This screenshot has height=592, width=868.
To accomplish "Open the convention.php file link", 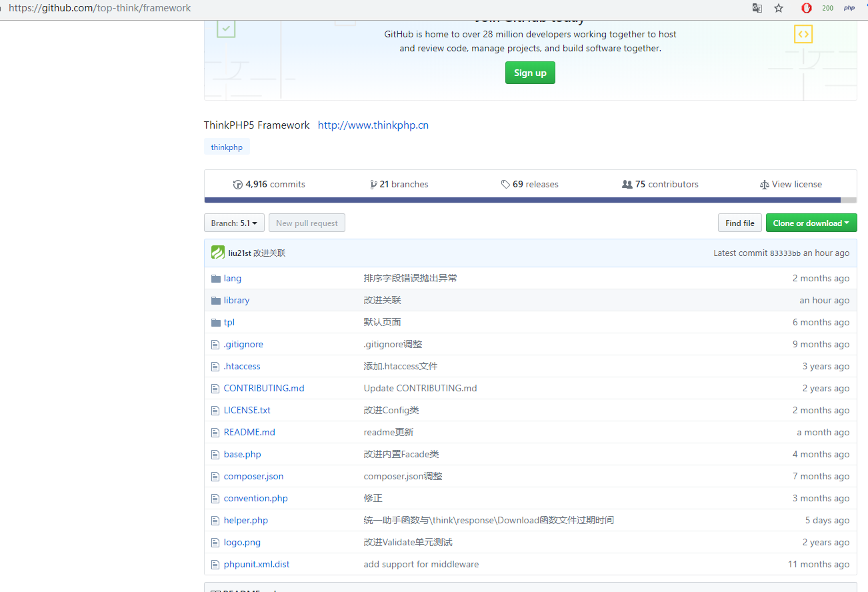I will (256, 499).
